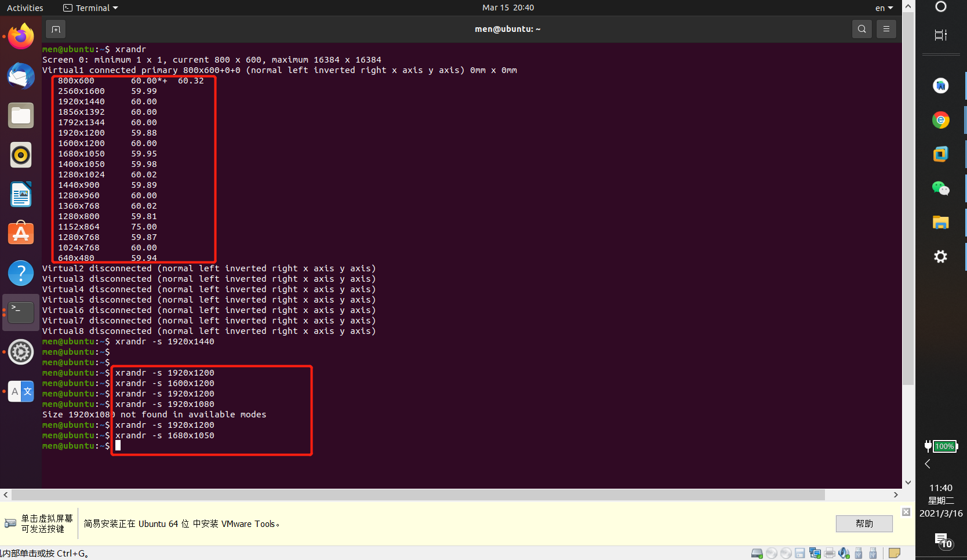Click the horizontal scrollbar left arrow

pyautogui.click(x=6, y=494)
